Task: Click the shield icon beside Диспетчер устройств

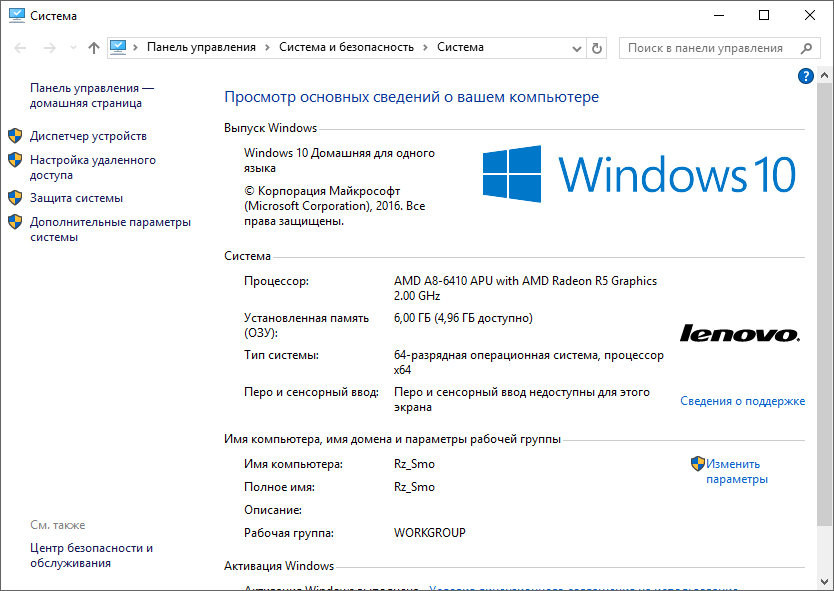Action: [15, 136]
